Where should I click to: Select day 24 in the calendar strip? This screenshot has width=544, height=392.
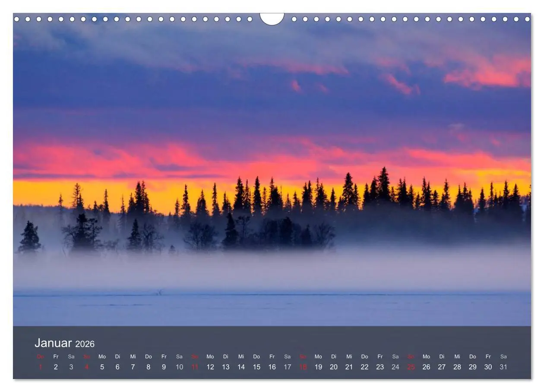click(395, 367)
